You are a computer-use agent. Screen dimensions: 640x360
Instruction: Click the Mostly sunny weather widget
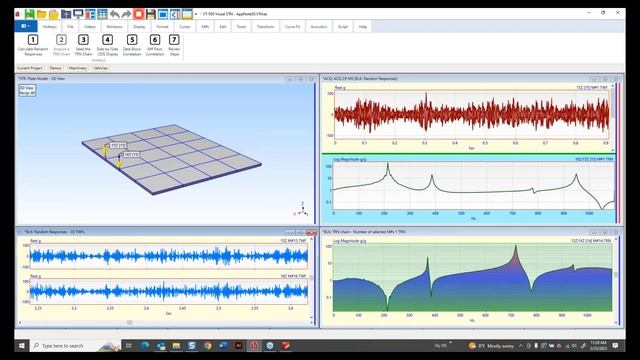coord(491,346)
